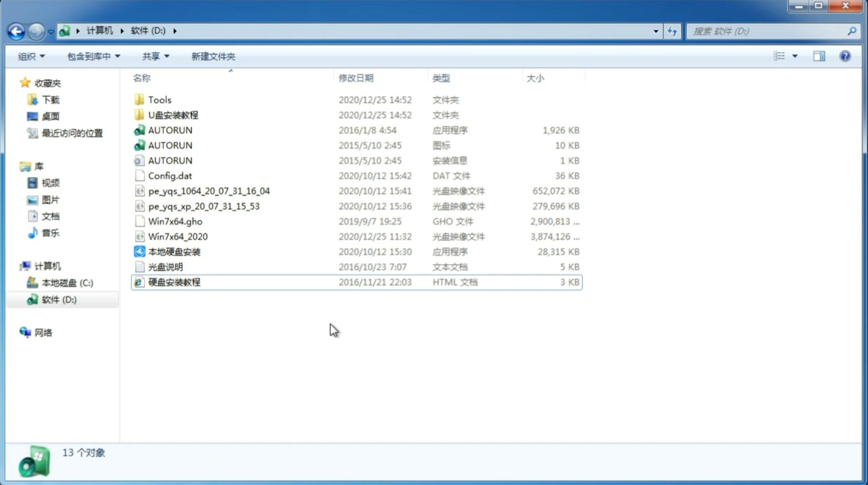Open the Tools folder
The width and height of the screenshot is (868, 485).
pyautogui.click(x=159, y=99)
